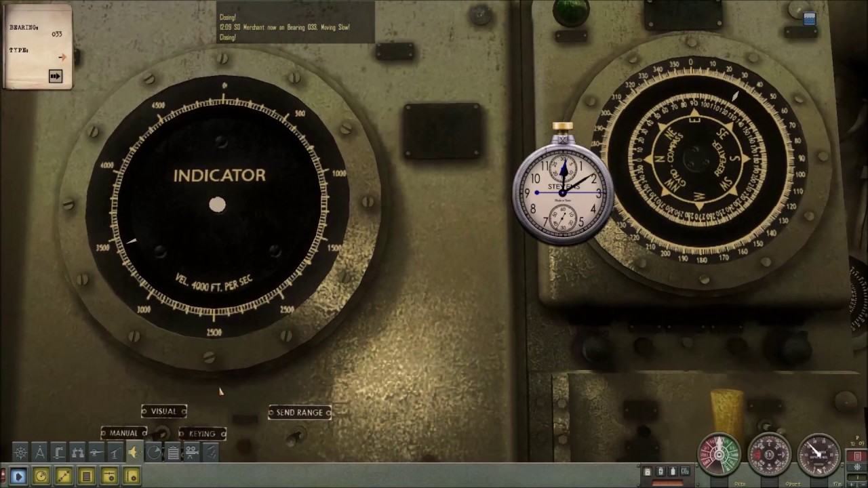Open the bridge binoculars view icon
The width and height of the screenshot is (868, 488).
77,452
